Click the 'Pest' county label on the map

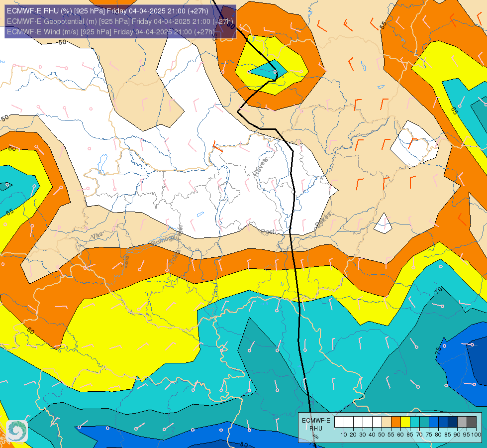pos(268,231)
